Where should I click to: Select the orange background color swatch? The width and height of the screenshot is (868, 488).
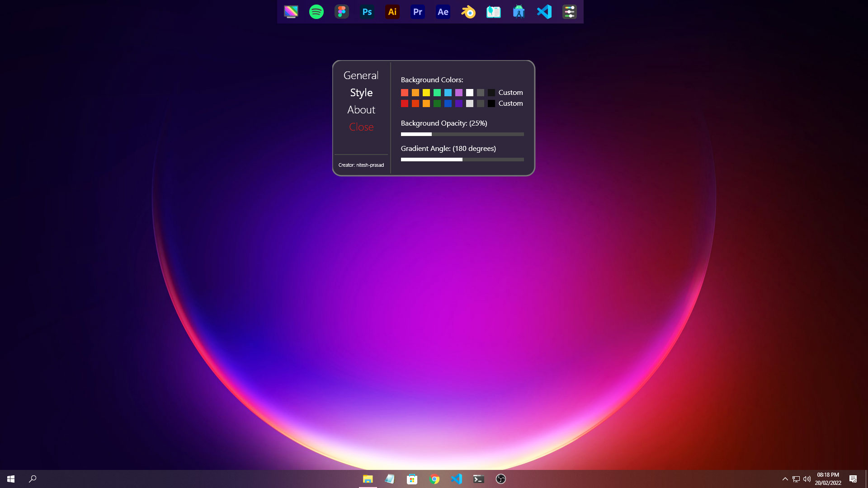(x=415, y=92)
